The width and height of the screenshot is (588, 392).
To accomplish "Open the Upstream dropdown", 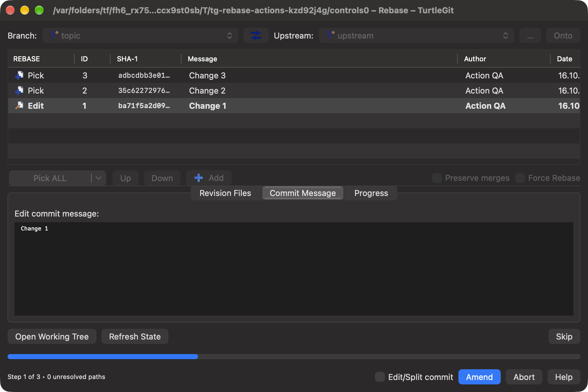I will [416, 35].
